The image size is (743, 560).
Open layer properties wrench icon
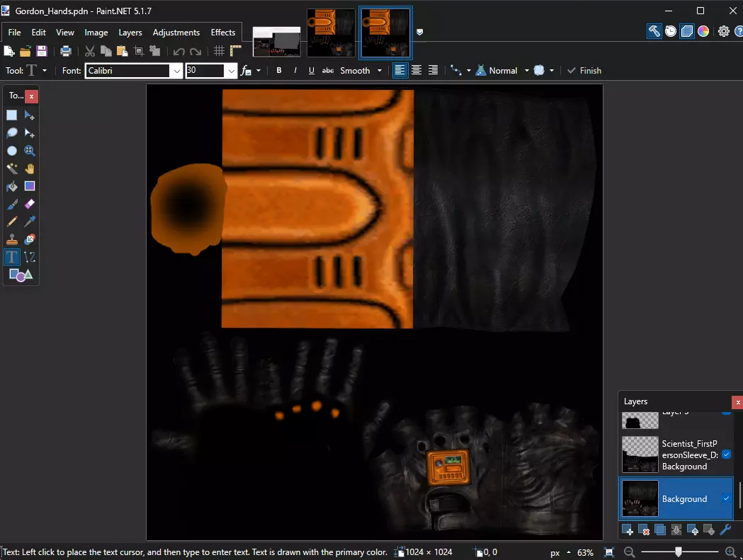pos(725,530)
